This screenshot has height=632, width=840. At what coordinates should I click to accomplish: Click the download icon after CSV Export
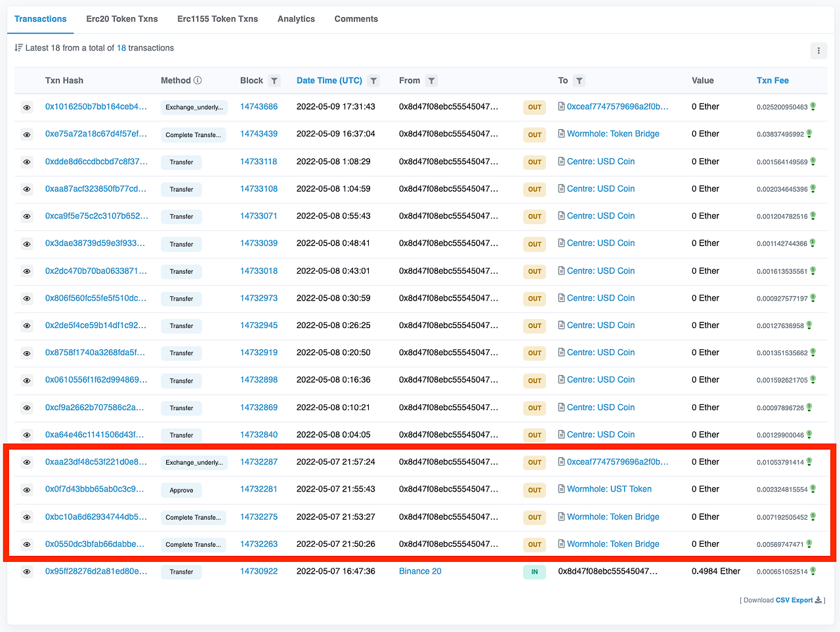[818, 600]
